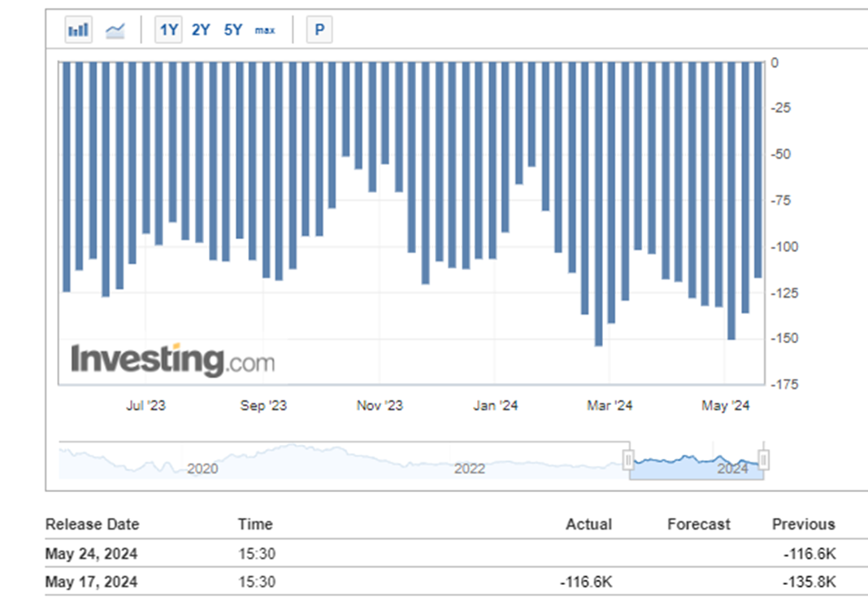The width and height of the screenshot is (868, 597).
Task: Click the Actual column header
Action: coord(588,524)
